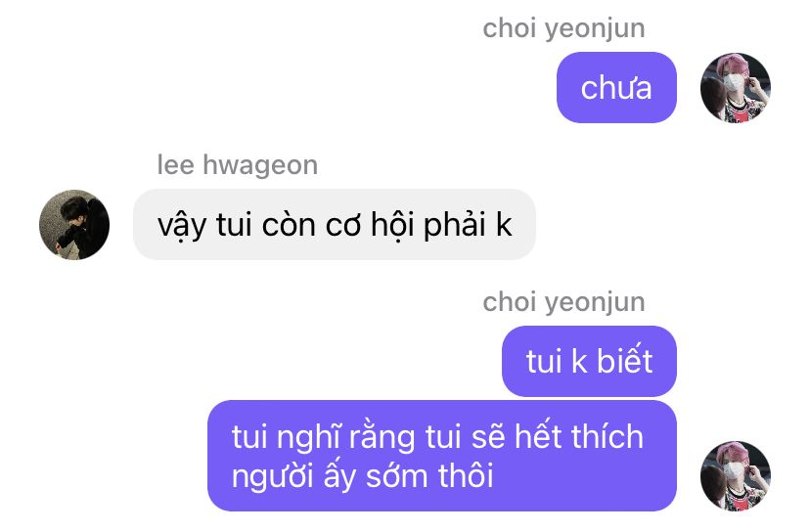Click the 'lee hwageon' sender name
Image resolution: width=810 pixels, height=532 pixels.
[237, 165]
